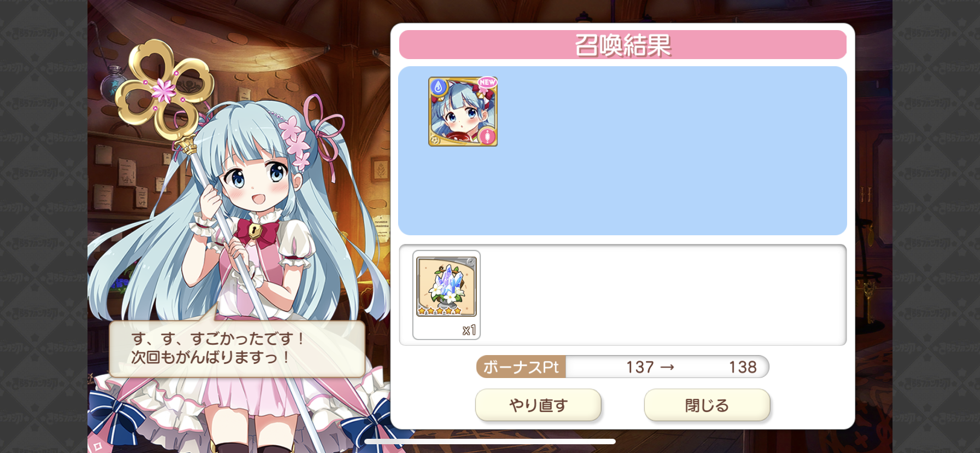Tap the 召喚結果 title banner
Screen dimensions: 980x453
click(x=623, y=45)
